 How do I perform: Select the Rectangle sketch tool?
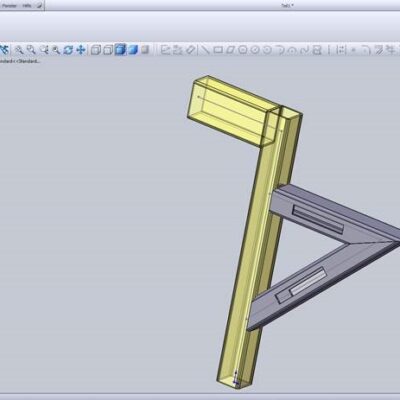(x=218, y=50)
